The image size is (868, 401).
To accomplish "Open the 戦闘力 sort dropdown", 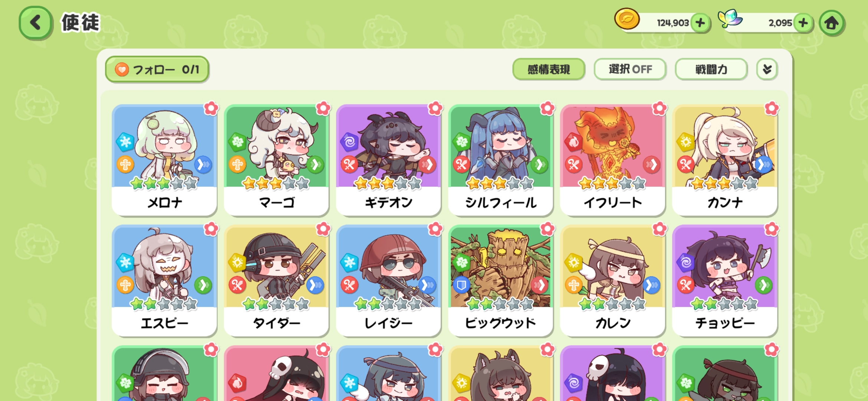I will (x=711, y=69).
